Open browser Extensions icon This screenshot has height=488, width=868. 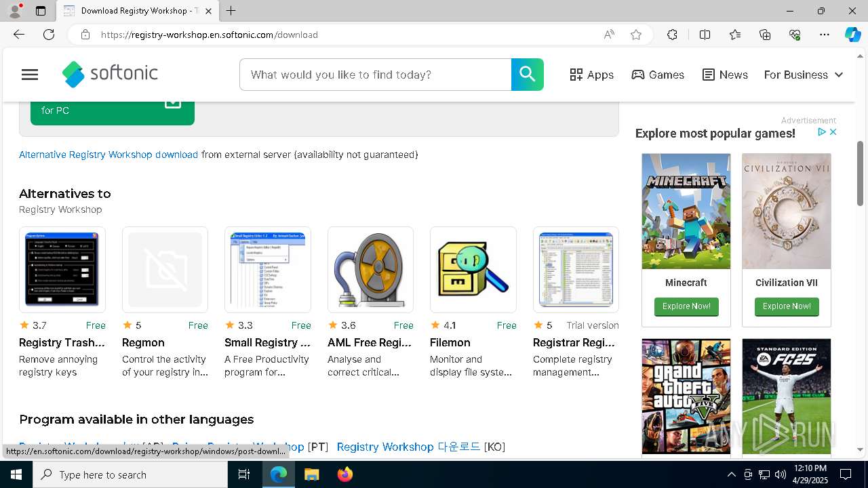click(x=672, y=35)
